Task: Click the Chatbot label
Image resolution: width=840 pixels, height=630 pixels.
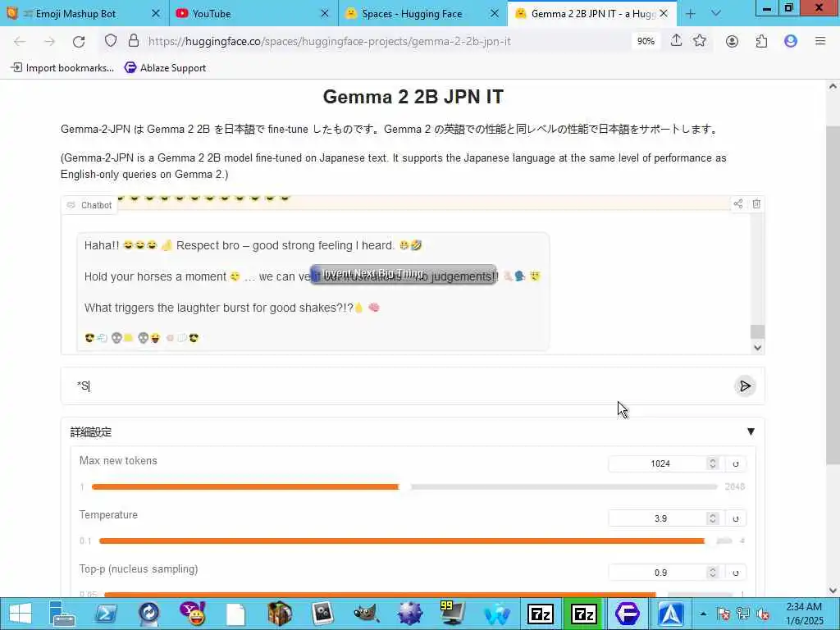Action: [x=90, y=205]
